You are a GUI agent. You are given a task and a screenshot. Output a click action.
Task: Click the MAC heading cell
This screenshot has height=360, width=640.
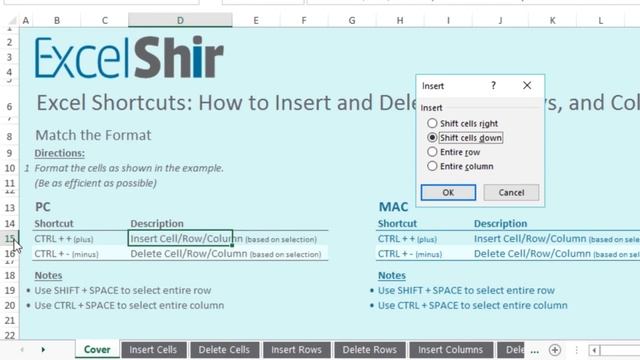(393, 207)
